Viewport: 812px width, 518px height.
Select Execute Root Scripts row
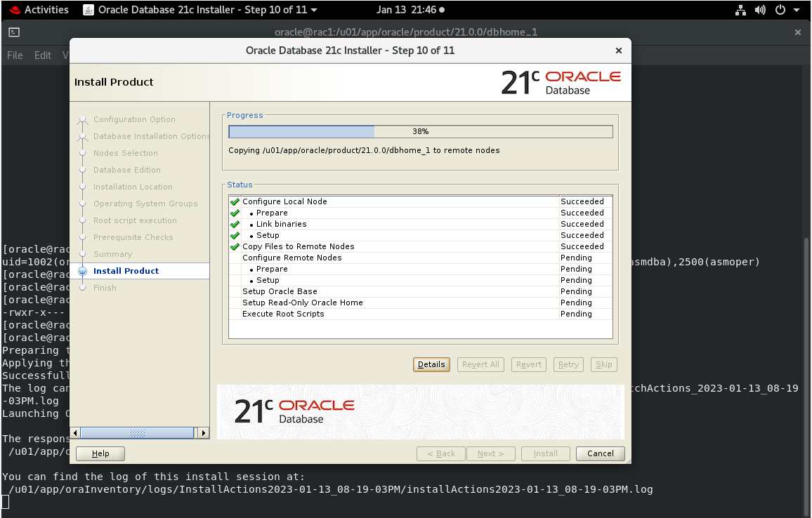point(421,314)
